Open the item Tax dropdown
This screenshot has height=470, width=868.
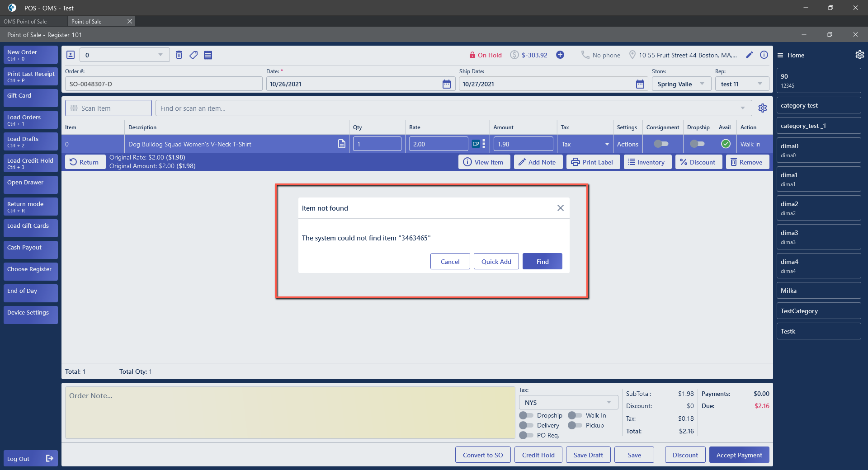[585, 144]
